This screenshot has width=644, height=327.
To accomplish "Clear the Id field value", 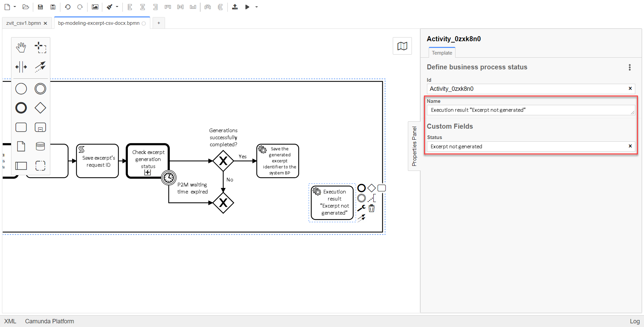I will (630, 88).
